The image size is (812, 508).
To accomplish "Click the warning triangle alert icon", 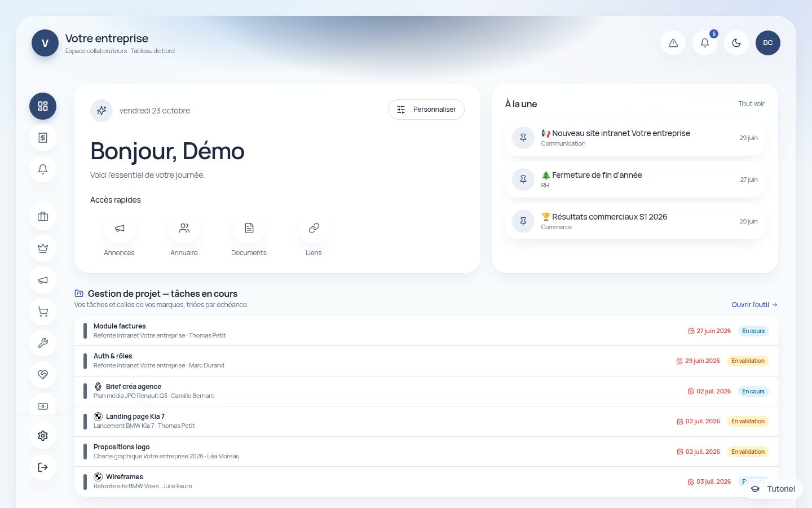I will (673, 43).
